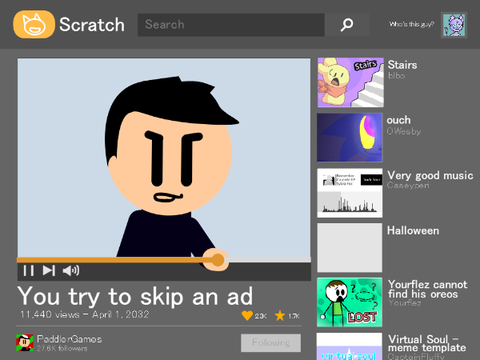The height and width of the screenshot is (360, 480).
Task: Toggle the Following button
Action: point(271,343)
